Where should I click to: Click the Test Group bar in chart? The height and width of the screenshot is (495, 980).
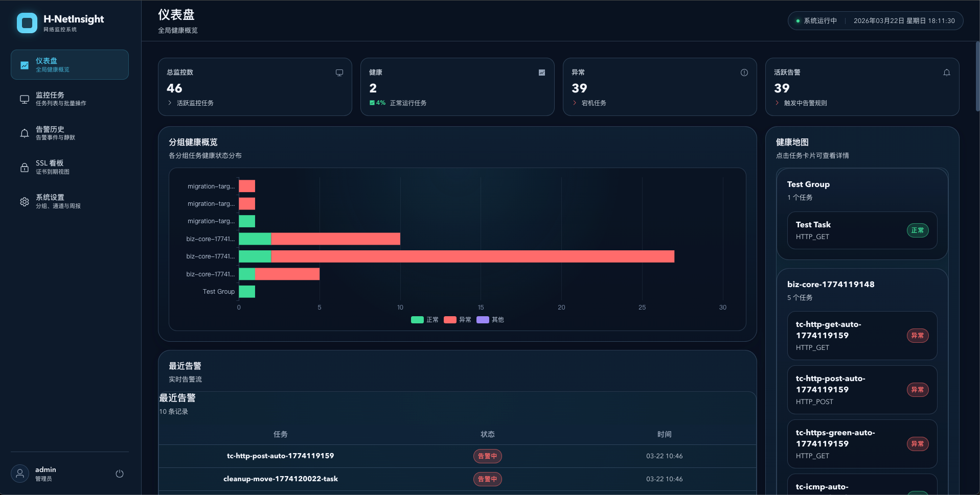click(247, 292)
